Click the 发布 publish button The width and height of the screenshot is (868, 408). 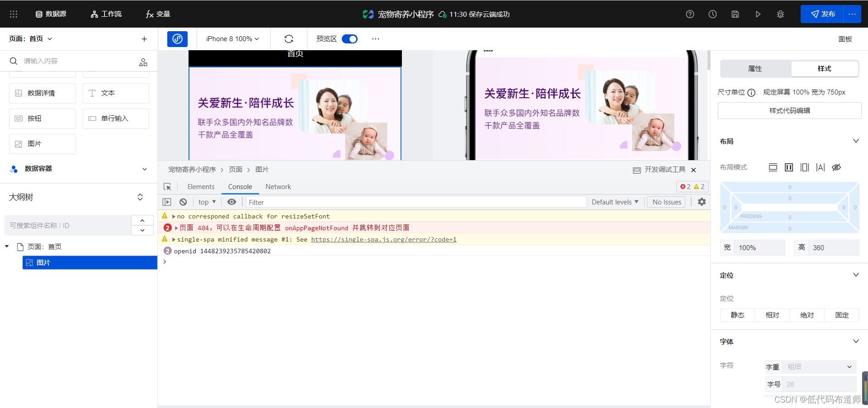tap(826, 14)
